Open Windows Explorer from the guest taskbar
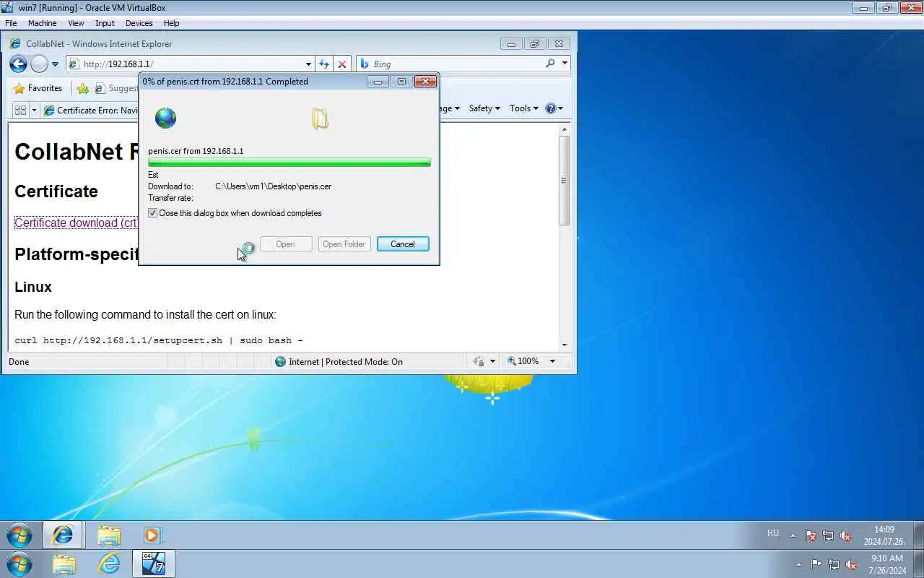924x578 pixels. (108, 535)
